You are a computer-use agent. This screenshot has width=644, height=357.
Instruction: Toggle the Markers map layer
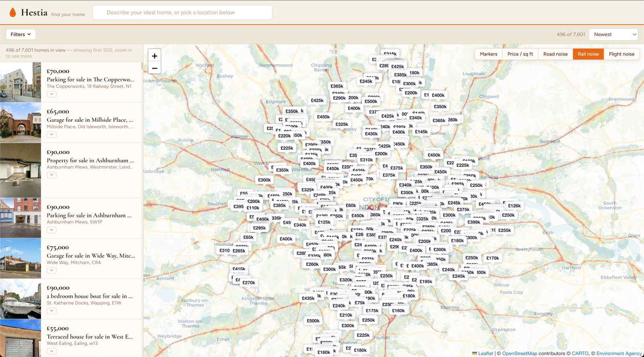[488, 54]
